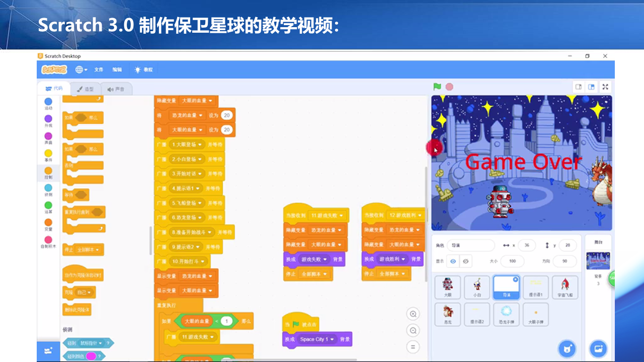Click the fullscreen stage icon

(x=605, y=86)
